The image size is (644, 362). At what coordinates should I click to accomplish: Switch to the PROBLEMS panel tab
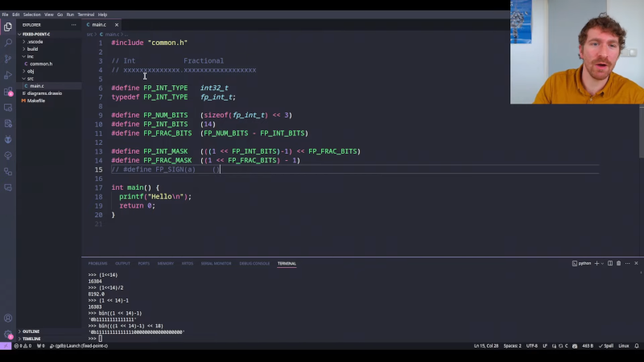(97, 263)
